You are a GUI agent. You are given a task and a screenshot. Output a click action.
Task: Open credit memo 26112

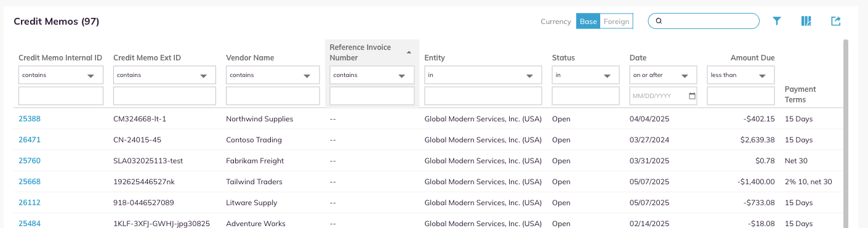coord(30,203)
